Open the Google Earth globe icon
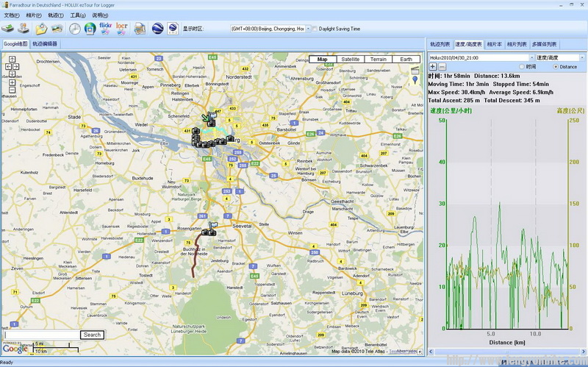The image size is (588, 367). 157,29
